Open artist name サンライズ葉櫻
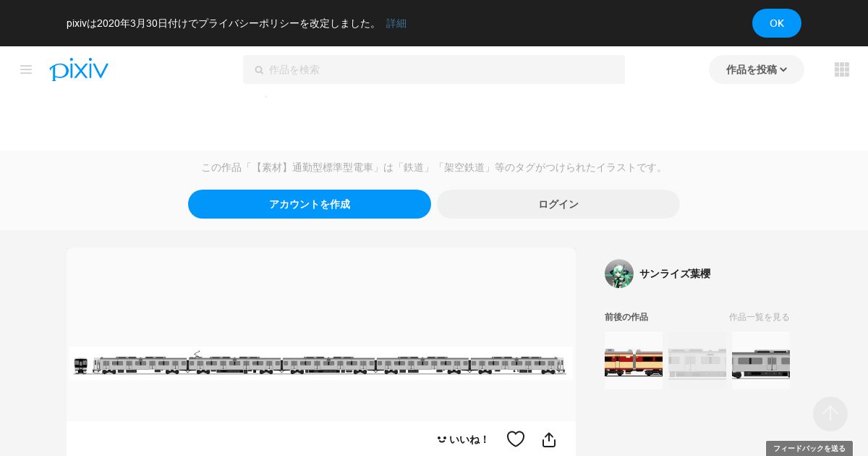 coord(675,274)
